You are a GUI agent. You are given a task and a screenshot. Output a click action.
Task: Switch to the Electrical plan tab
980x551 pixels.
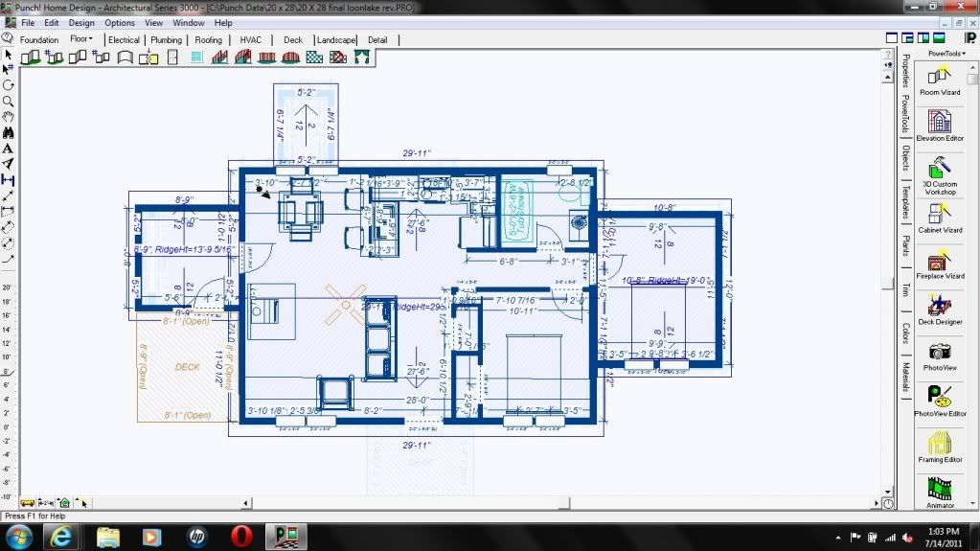124,39
